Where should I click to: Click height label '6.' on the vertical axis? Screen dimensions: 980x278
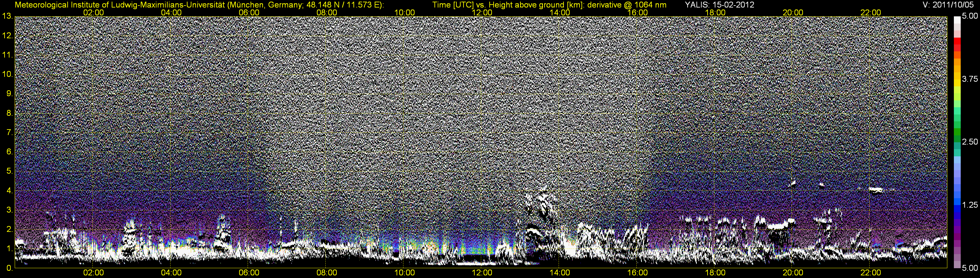[x=10, y=152]
